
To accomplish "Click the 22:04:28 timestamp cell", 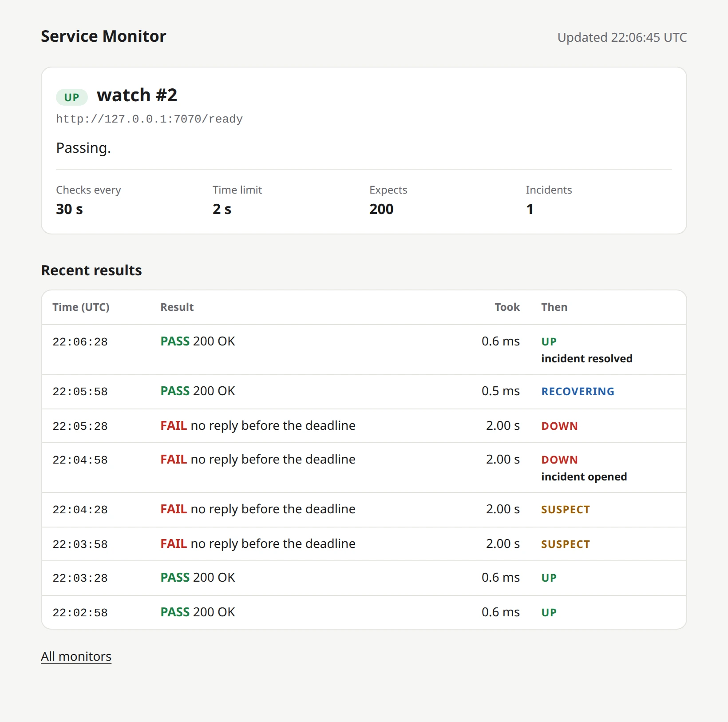I will coord(80,510).
